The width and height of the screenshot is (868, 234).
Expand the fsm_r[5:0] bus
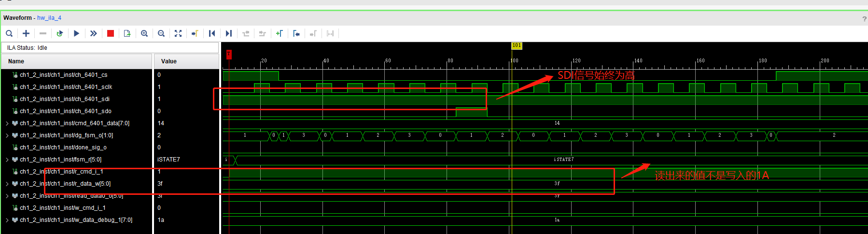(7, 160)
